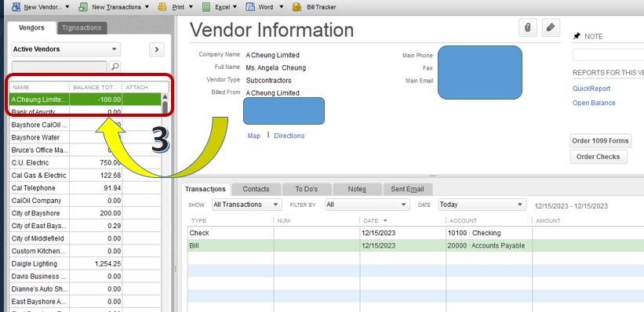Viewport: 644px width, 312px height.
Task: Select the Bill transaction row
Action: tap(416, 246)
